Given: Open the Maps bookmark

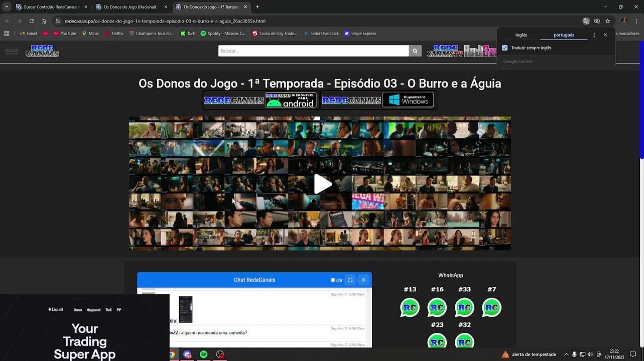Looking at the screenshot, I should click(90, 34).
